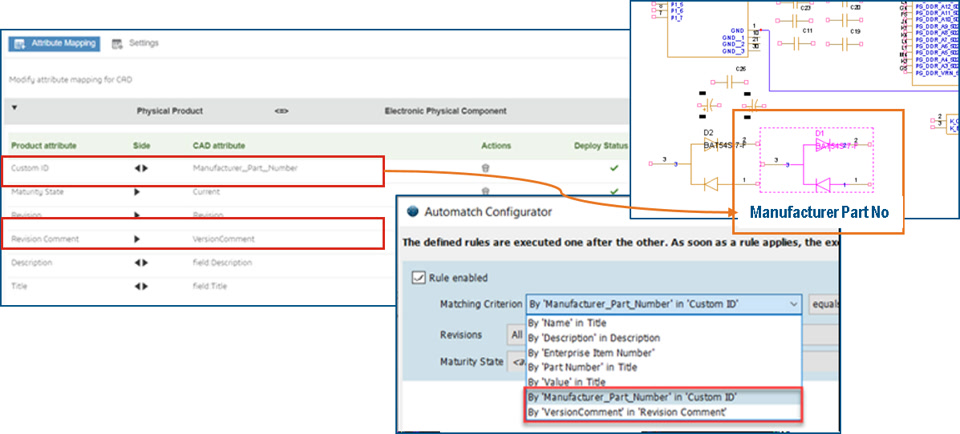The width and height of the screenshot is (960, 434).
Task: Pick By 'Manufacturer_Part_Number' in 'Custom ID' list entry
Action: click(663, 397)
